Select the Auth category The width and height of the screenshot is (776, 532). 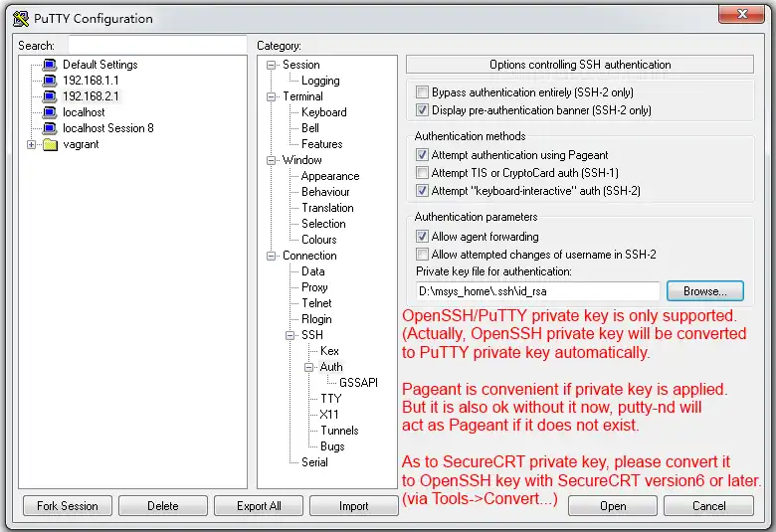[331, 367]
